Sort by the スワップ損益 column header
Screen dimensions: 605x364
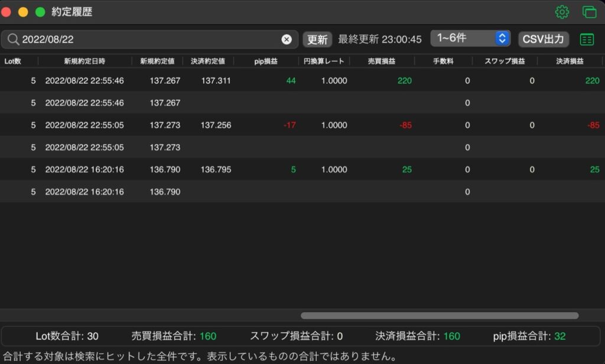[x=505, y=61]
